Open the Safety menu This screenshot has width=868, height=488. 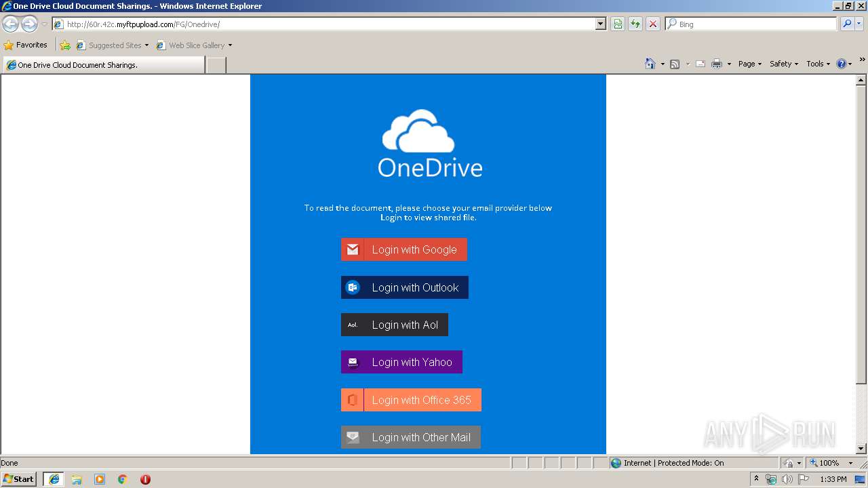784,64
